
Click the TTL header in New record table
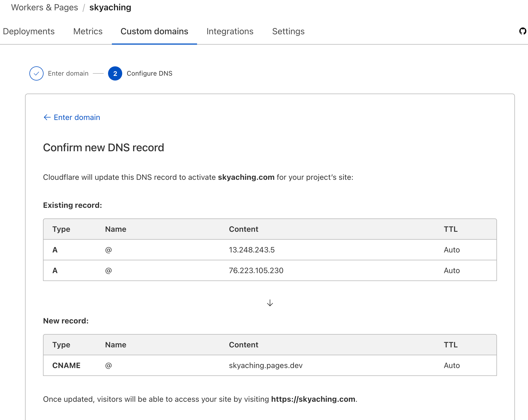(451, 345)
